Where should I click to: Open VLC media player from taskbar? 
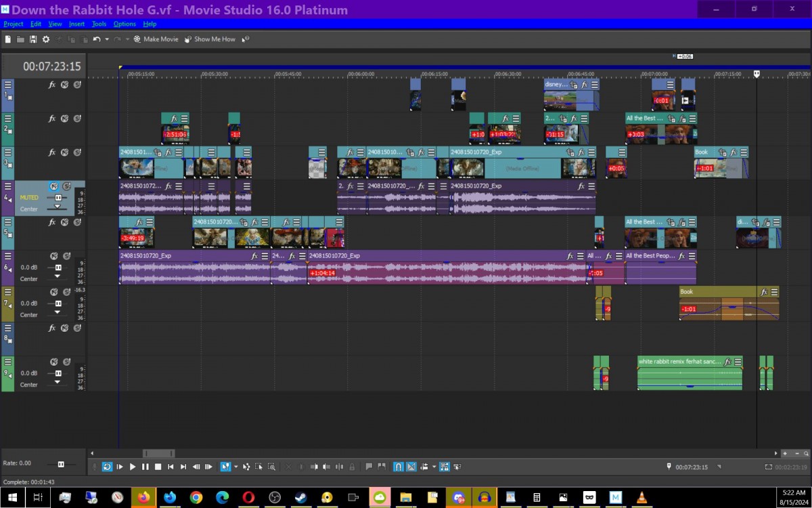[641, 497]
